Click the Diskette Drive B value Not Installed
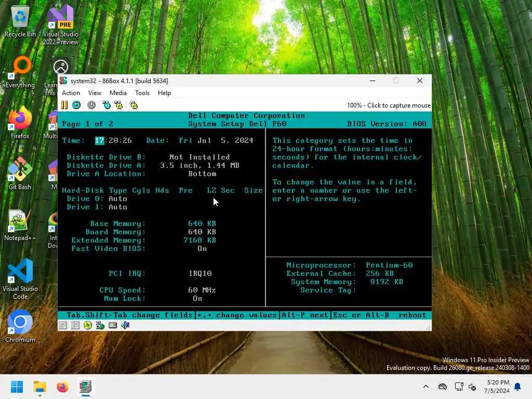The height and width of the screenshot is (399, 532). tap(199, 157)
